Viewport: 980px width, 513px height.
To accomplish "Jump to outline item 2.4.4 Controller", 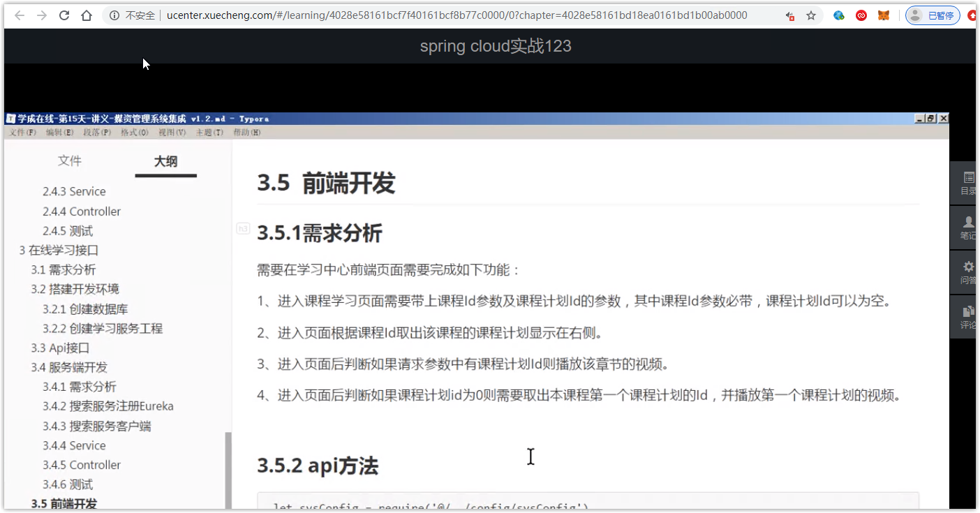I will 82,211.
